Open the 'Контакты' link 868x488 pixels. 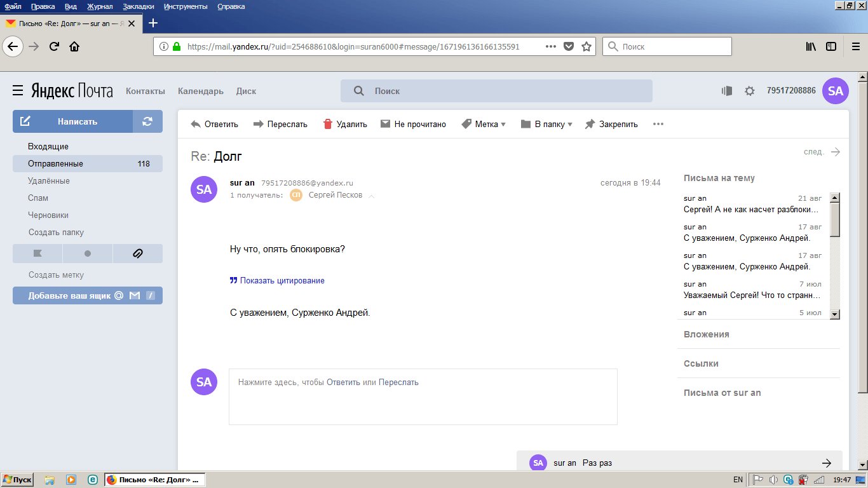[146, 91]
